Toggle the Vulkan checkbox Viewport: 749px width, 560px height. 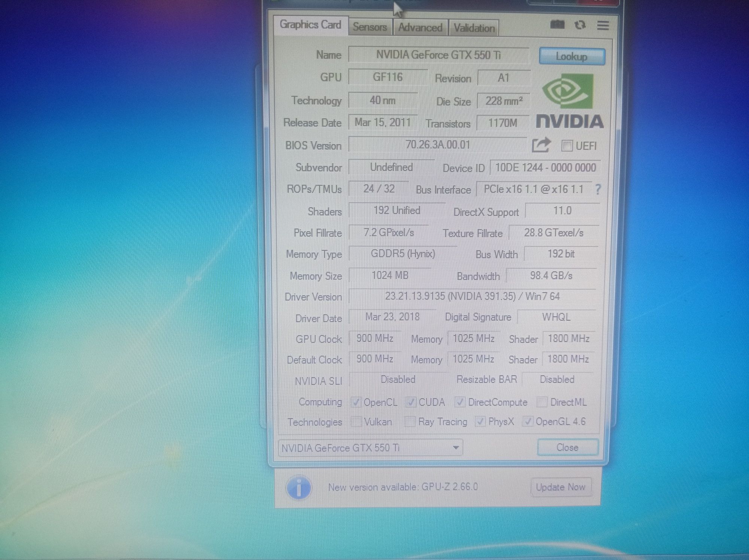click(356, 421)
